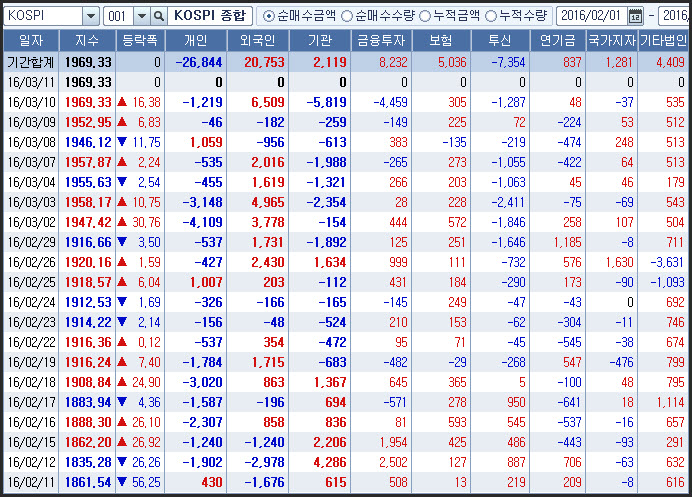692x497 pixels.
Task: Click the up arrow beside 6.83
Action: (122, 122)
